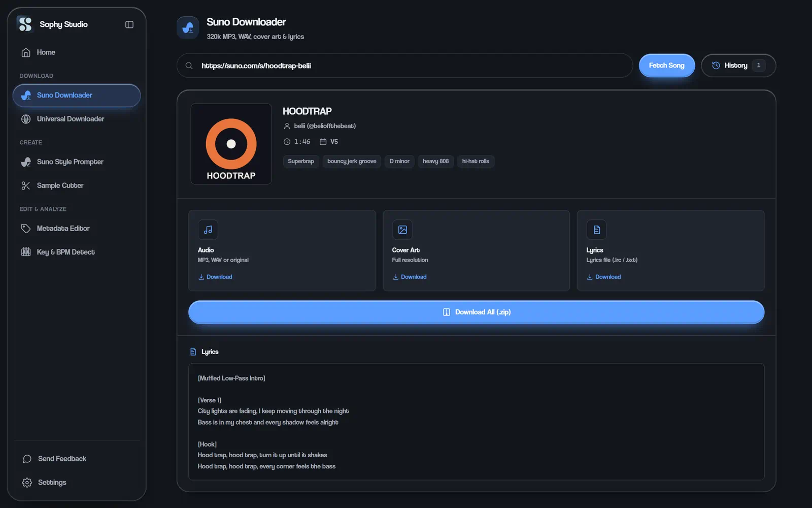Select Suno Downloader in the sidebar
812x508 pixels.
tap(77, 96)
